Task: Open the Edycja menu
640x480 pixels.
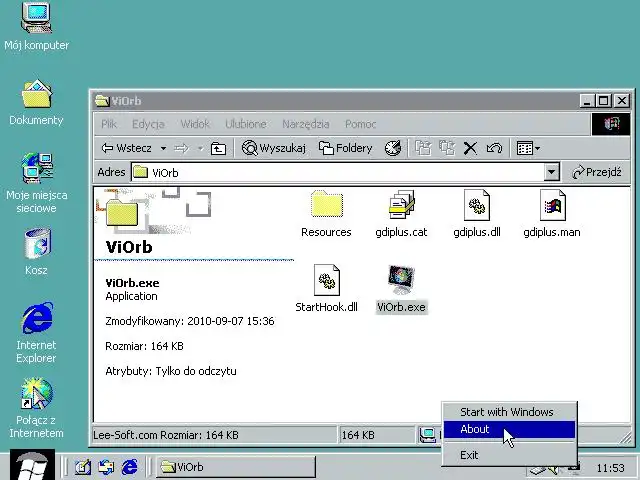Action: pos(148,124)
